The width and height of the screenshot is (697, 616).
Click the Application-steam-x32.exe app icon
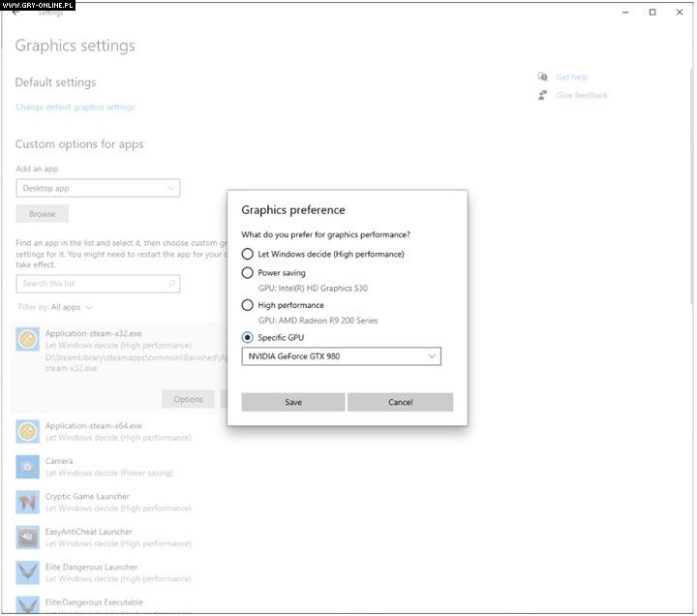point(28,339)
